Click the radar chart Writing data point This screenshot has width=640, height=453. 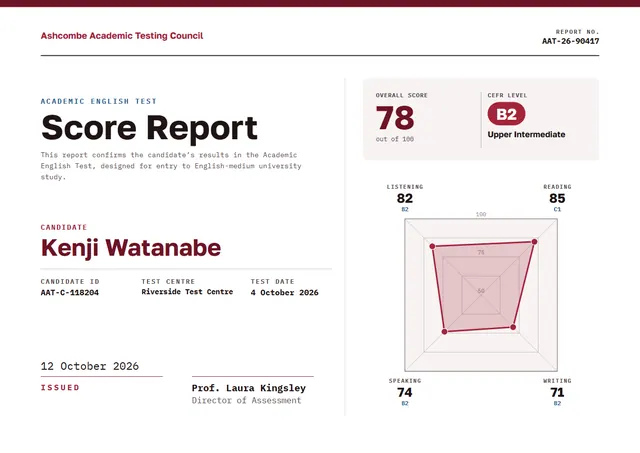point(513,327)
